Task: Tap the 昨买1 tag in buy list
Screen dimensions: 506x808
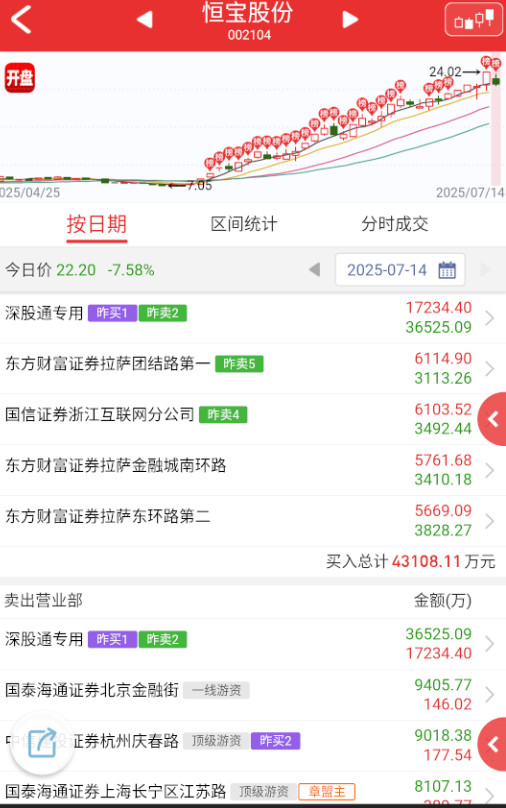Action: click(x=112, y=313)
